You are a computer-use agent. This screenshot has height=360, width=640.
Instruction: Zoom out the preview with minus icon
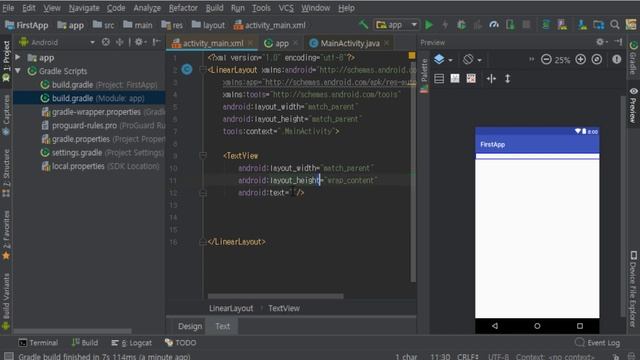pyautogui.click(x=546, y=60)
